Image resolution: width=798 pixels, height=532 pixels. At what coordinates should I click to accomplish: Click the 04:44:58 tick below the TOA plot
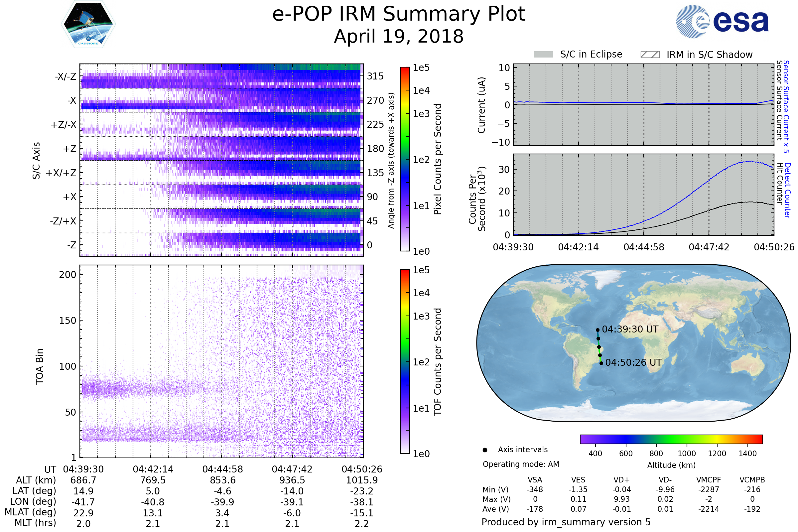tap(222, 469)
